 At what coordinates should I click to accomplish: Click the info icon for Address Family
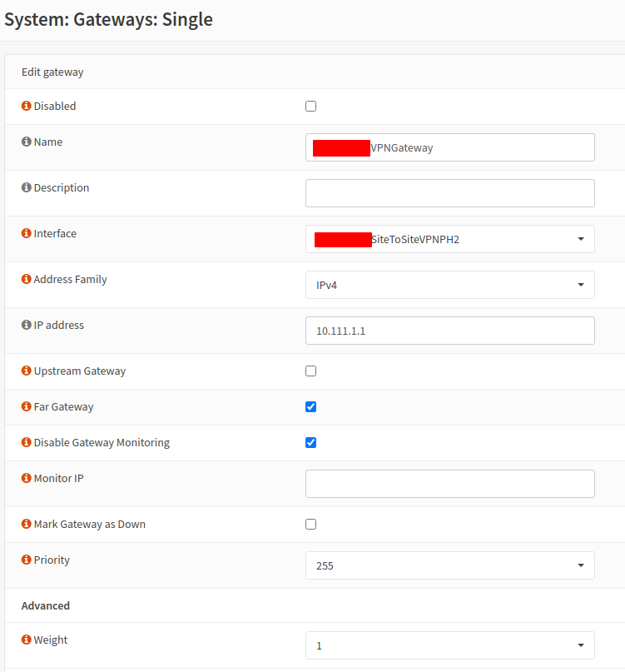[26, 279]
